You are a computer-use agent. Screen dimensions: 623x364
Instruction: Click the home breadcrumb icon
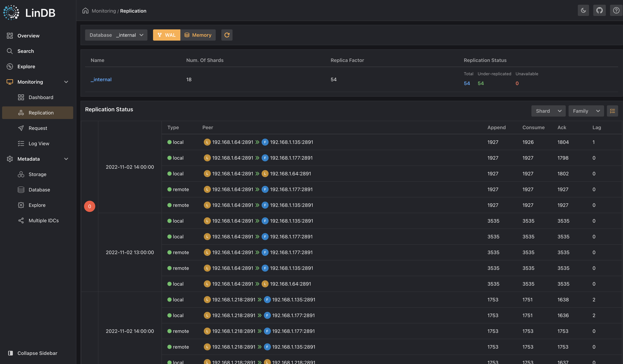[85, 11]
